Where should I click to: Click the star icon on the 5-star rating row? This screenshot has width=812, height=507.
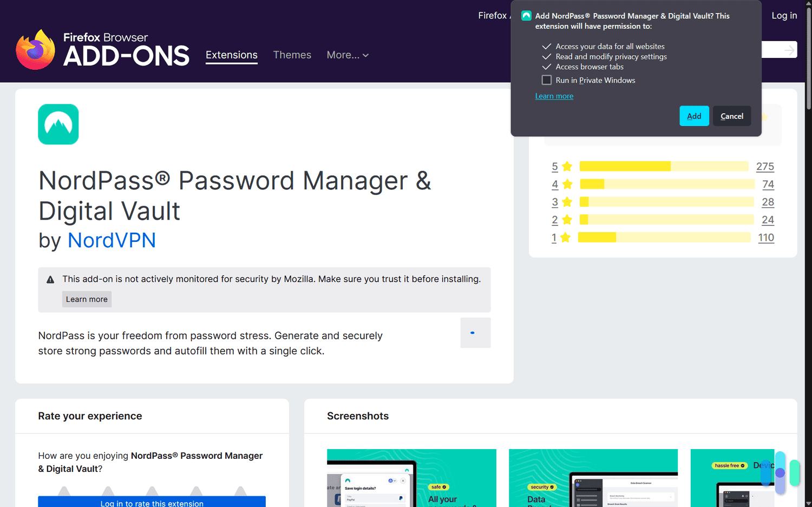pyautogui.click(x=566, y=166)
